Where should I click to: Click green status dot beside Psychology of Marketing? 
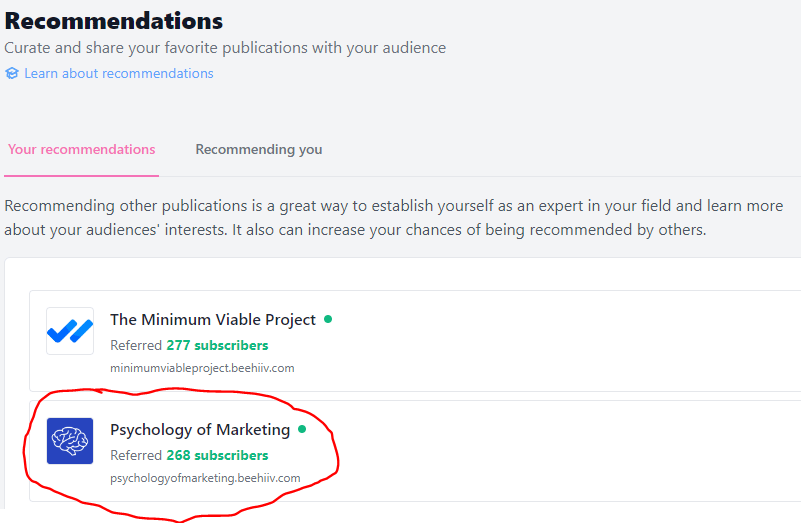[x=302, y=429]
